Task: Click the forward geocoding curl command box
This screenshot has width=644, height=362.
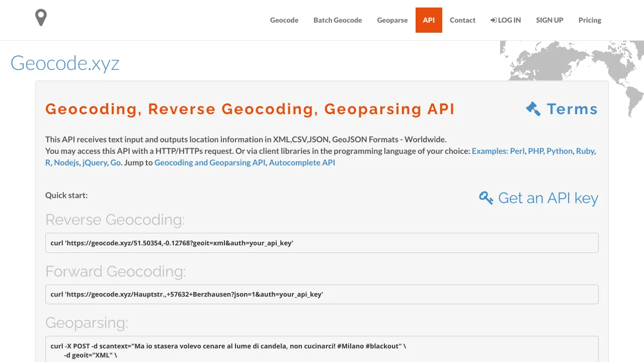Action: (322, 294)
